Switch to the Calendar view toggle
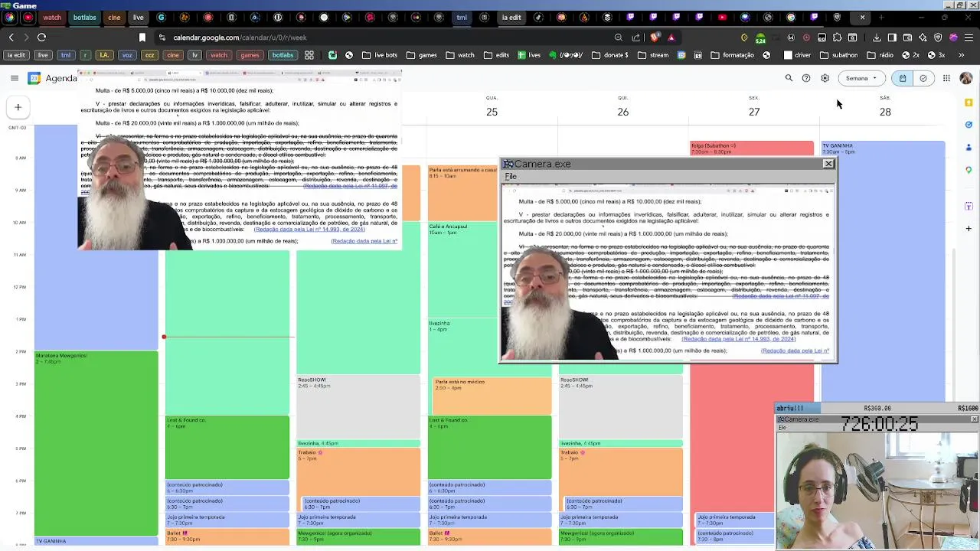This screenshot has height=551, width=980. click(903, 78)
